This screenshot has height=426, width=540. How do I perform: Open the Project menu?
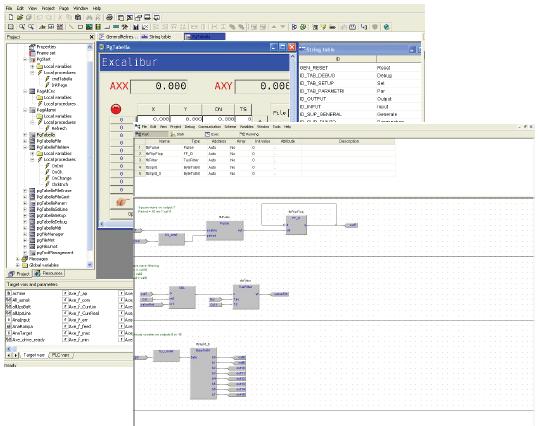(48, 8)
